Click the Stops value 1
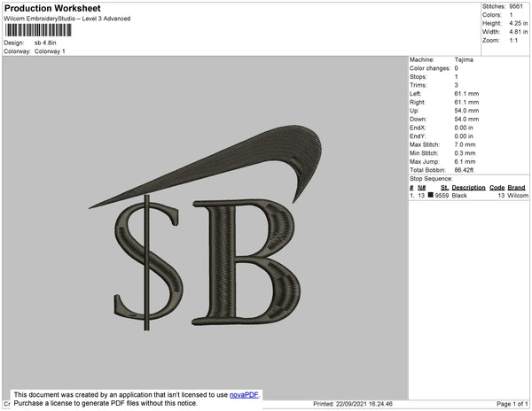The height and width of the screenshot is (411, 532). (x=456, y=76)
